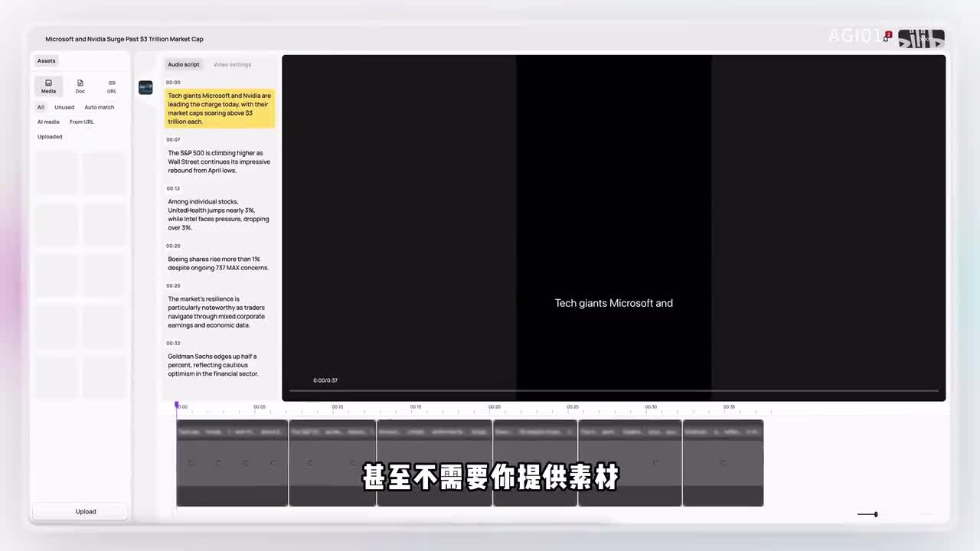This screenshot has width=980, height=551.
Task: Open the Assets panel tab
Action: [47, 60]
